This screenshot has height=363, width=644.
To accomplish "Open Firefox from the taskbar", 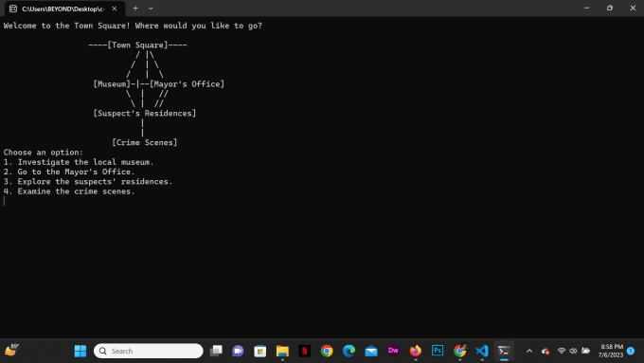I will pyautogui.click(x=415, y=351).
